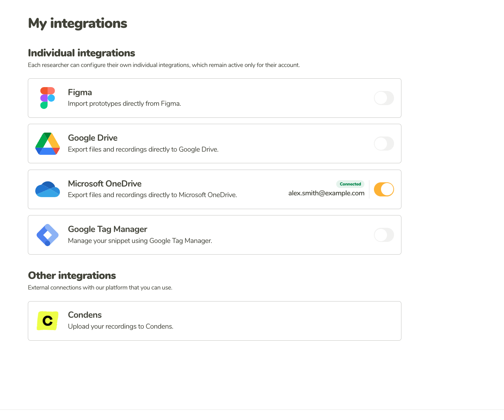
Task: Select the alex.smith@example.com account text
Action: click(326, 193)
